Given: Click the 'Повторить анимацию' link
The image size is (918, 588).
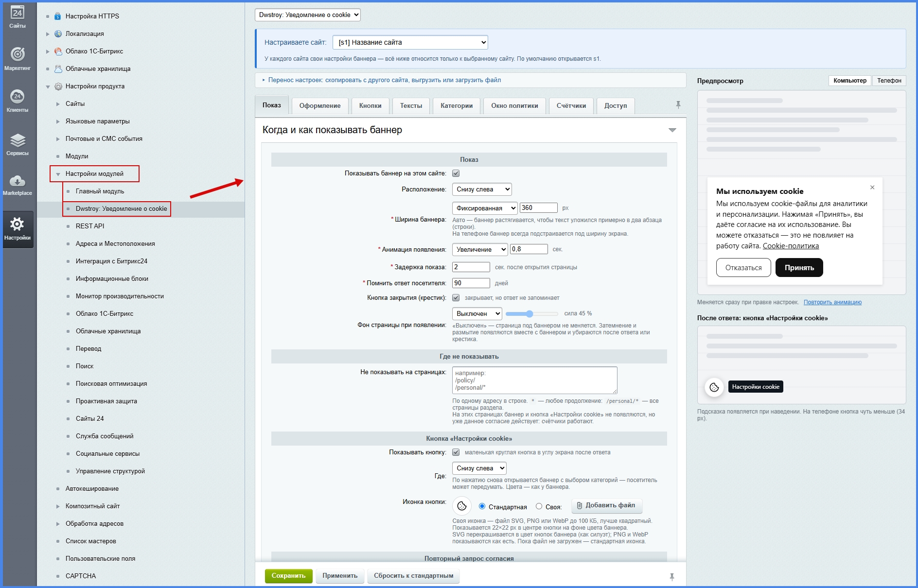Looking at the screenshot, I should (832, 302).
